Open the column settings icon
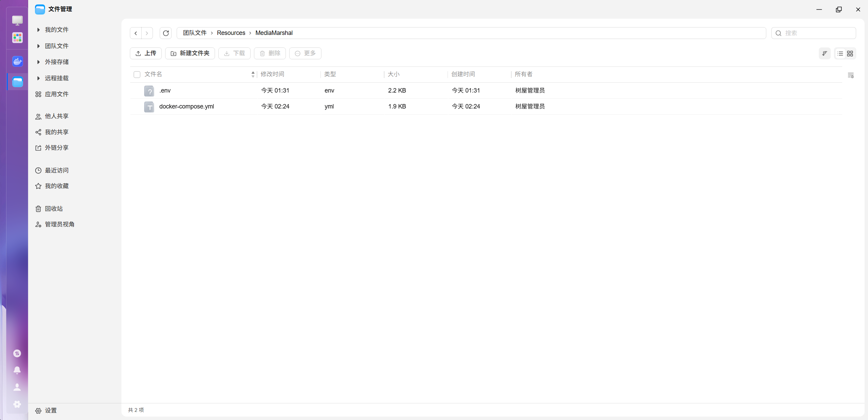Image resolution: width=868 pixels, height=420 pixels. pos(851,75)
